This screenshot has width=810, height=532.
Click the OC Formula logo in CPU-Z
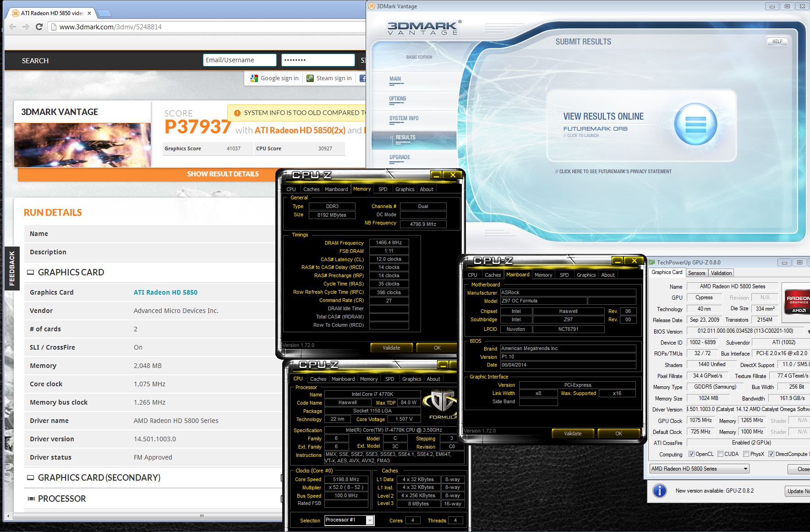[439, 405]
